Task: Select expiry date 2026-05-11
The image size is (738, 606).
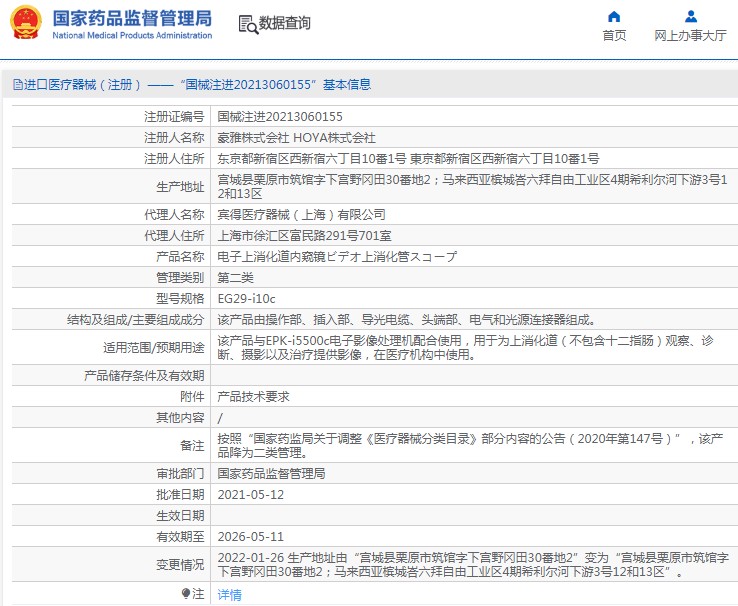Action: point(251,537)
